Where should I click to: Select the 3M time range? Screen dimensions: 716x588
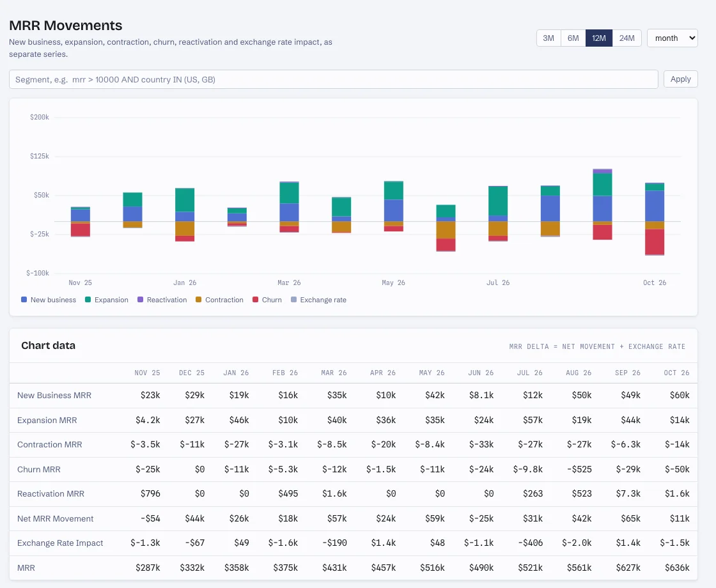[x=549, y=38]
